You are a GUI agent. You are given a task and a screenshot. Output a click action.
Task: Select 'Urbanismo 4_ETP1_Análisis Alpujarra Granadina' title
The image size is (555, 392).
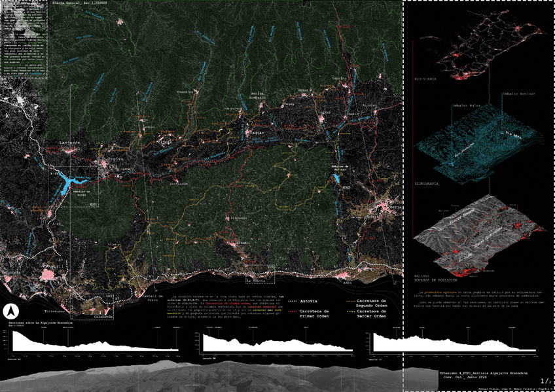484,373
